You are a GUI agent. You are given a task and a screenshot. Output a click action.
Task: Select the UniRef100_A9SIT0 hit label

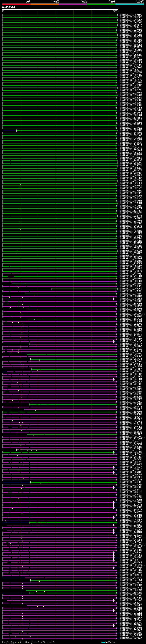coord(131,88)
